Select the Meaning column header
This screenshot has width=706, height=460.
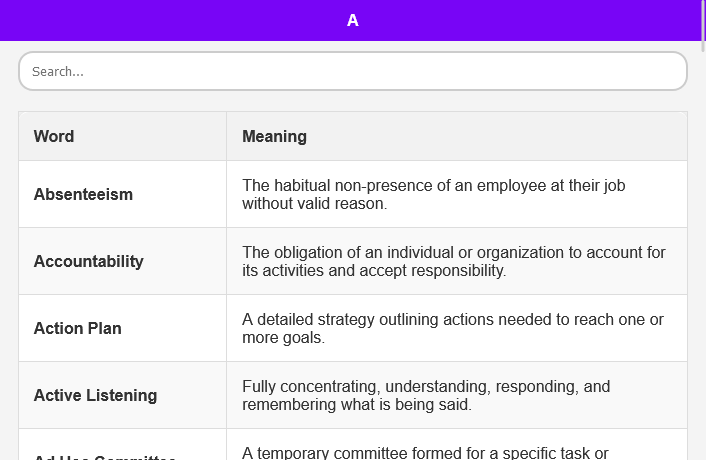point(274,136)
